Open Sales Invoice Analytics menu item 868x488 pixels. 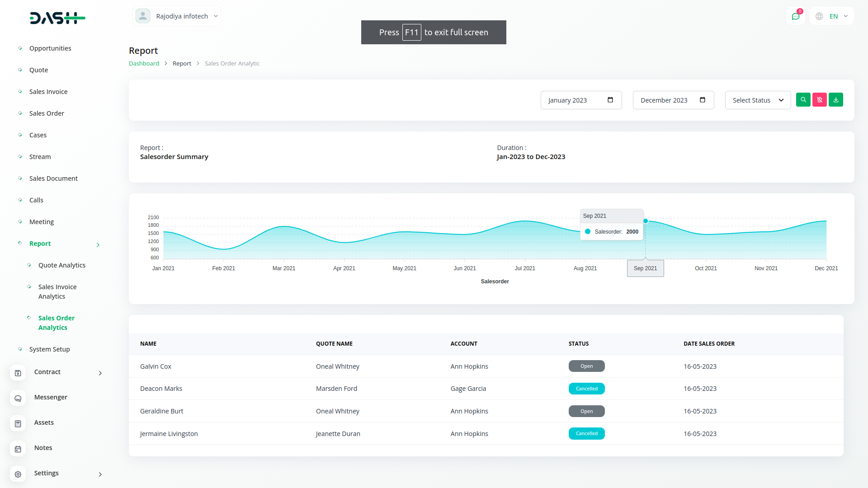tap(57, 291)
